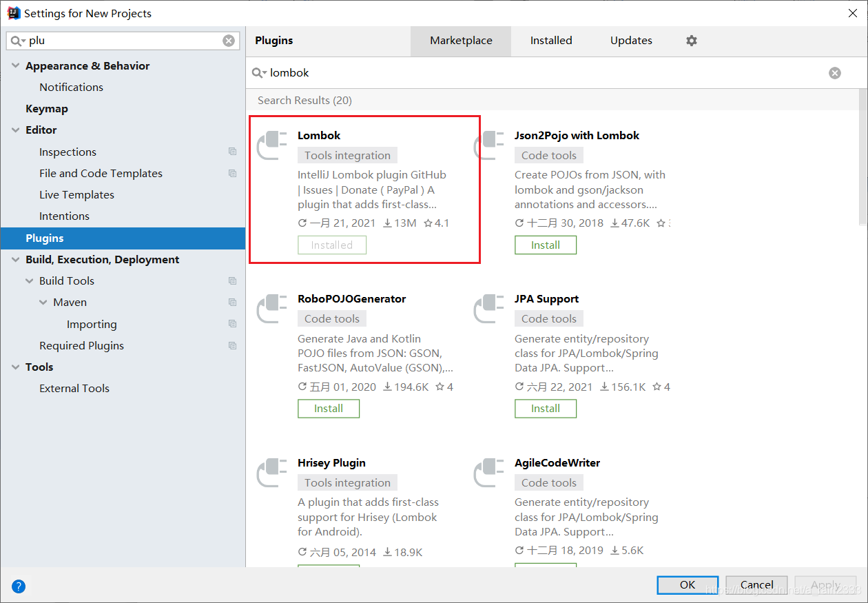Screen dimensions: 868x603
Task: Open Live Templates settings
Action: tap(76, 195)
